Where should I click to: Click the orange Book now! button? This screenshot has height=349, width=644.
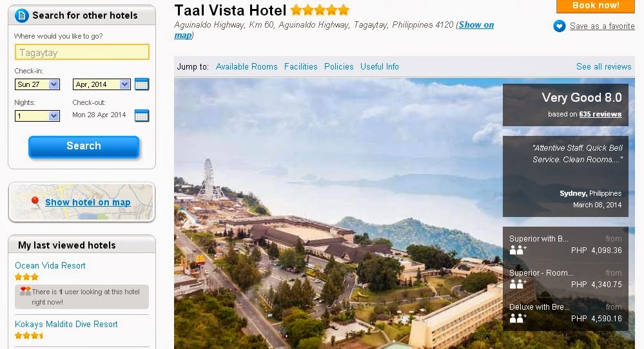coord(596,6)
